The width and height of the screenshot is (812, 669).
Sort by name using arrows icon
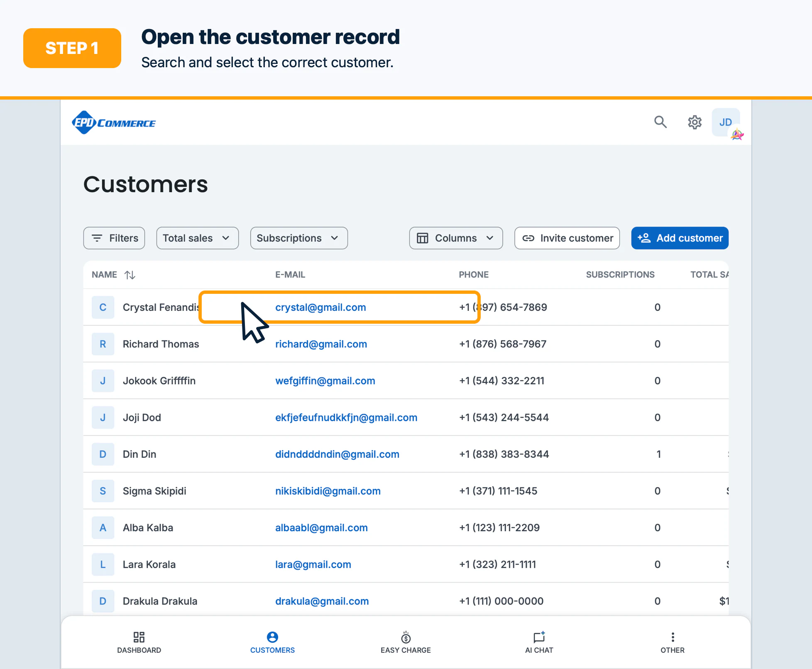point(130,275)
